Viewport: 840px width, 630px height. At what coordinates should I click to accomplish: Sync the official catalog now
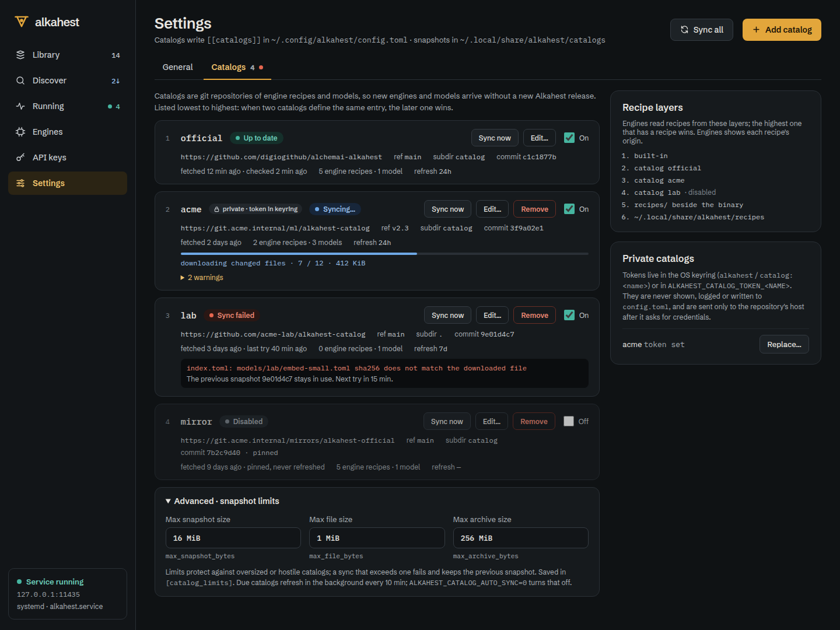click(x=495, y=138)
